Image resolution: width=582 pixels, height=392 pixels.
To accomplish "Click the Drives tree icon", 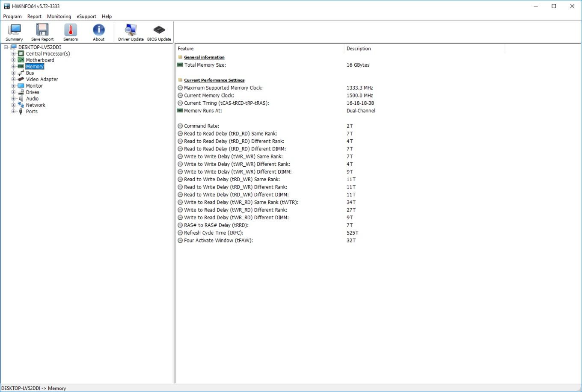I will coord(21,92).
